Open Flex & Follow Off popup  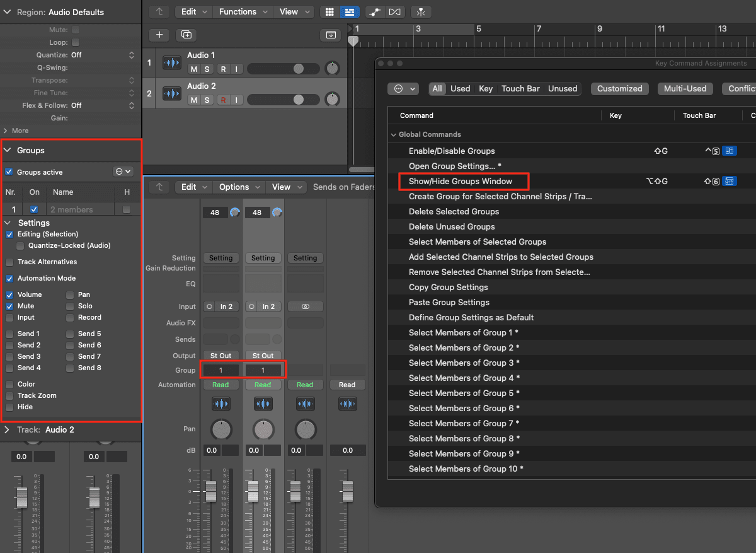click(103, 105)
